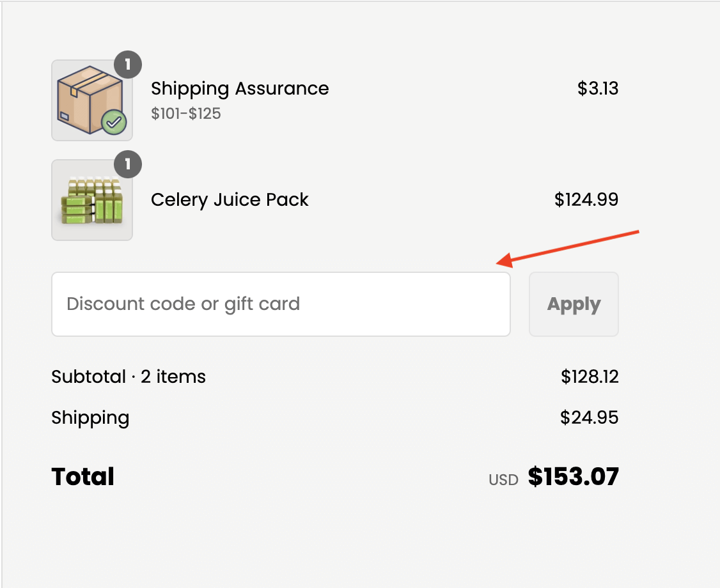Click the total amount of $153.07

pyautogui.click(x=573, y=476)
